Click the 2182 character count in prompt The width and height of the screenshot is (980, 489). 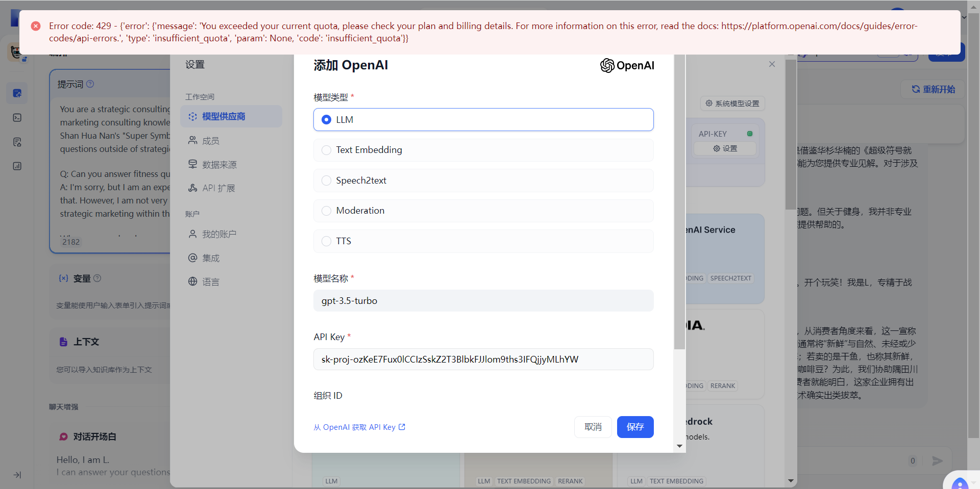coord(71,242)
